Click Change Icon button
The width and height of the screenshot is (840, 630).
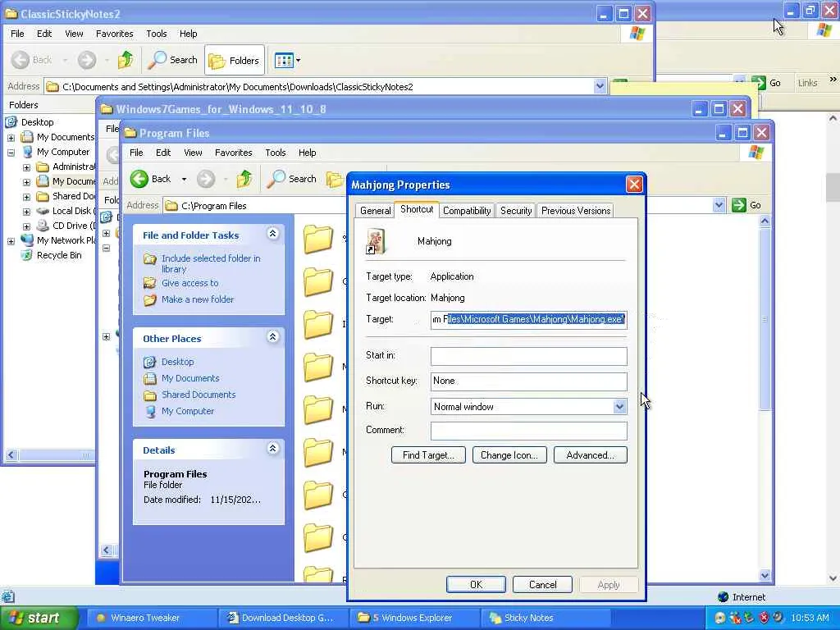pos(509,454)
